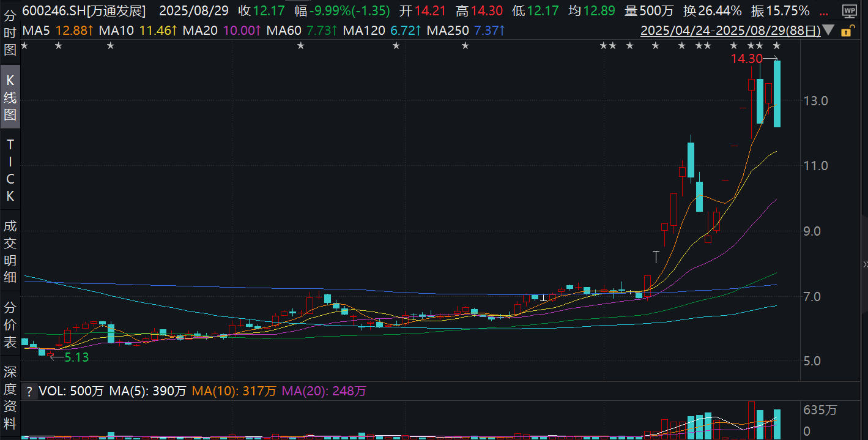Click the 635万 volume axis label

point(820,411)
